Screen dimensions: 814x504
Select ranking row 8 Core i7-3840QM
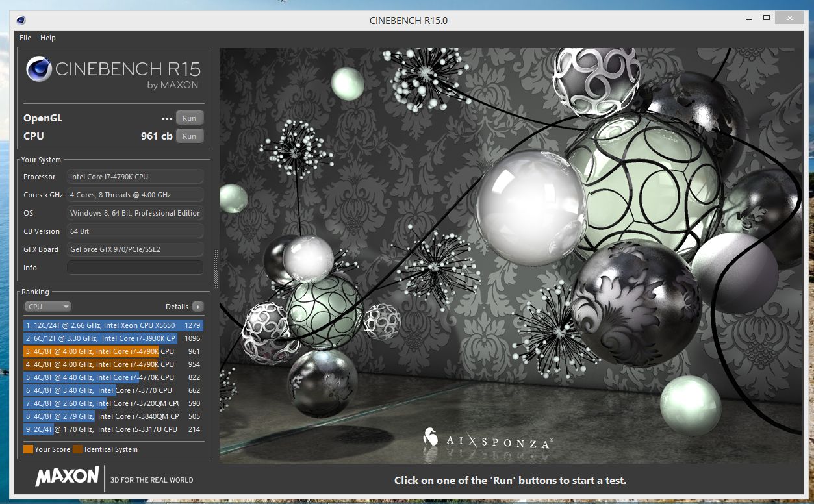point(114,416)
